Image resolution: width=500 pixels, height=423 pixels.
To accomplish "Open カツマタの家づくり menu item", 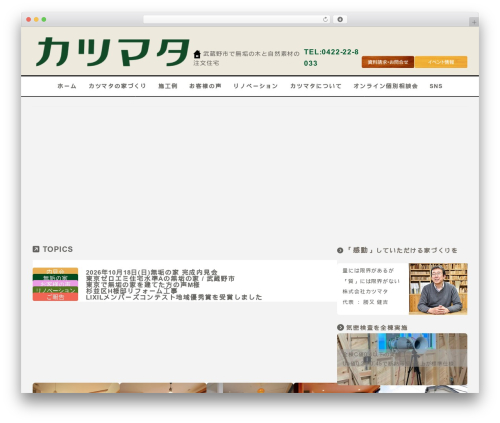I will (x=117, y=86).
